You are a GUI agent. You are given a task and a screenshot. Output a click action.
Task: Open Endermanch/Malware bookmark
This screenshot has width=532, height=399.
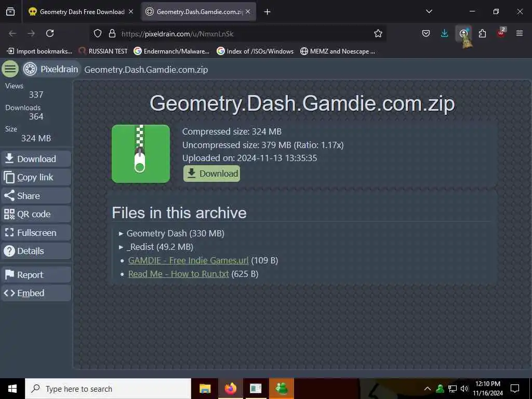(x=171, y=51)
